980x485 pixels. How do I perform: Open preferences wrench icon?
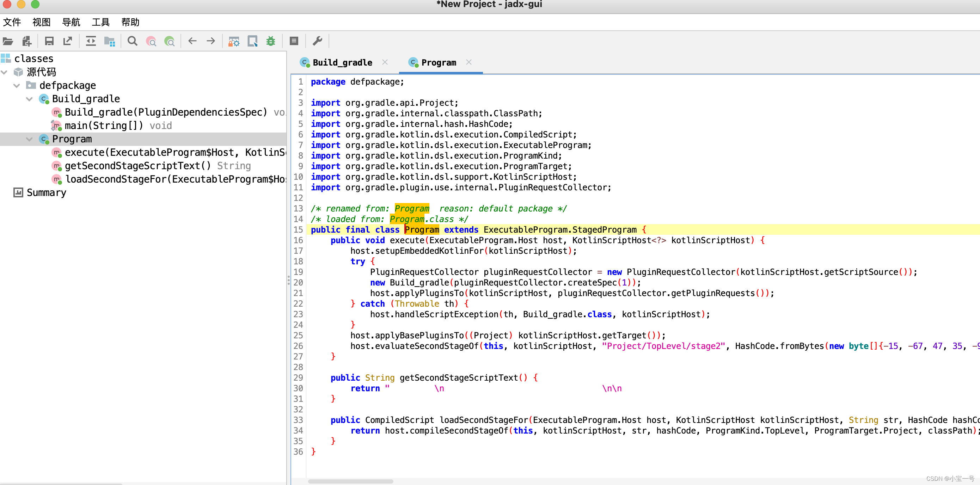[317, 41]
